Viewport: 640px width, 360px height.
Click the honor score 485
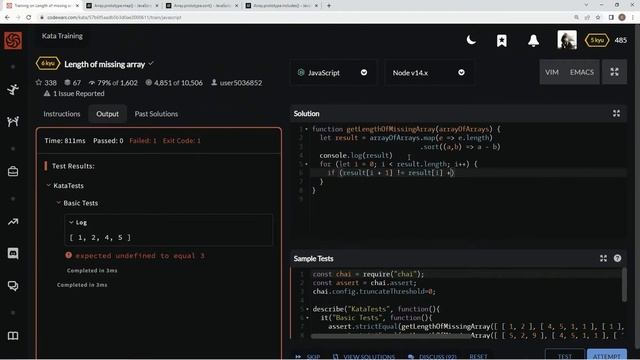(x=620, y=40)
